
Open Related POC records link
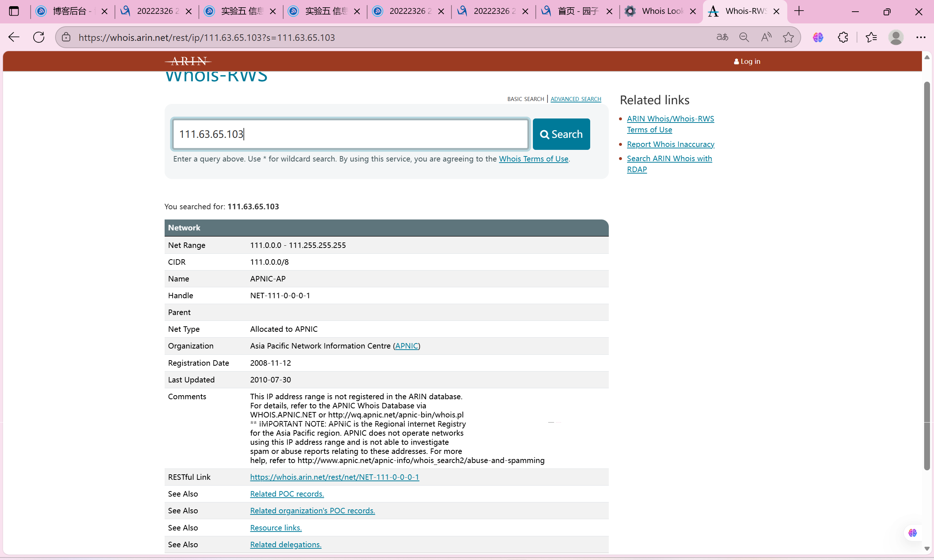click(x=287, y=494)
